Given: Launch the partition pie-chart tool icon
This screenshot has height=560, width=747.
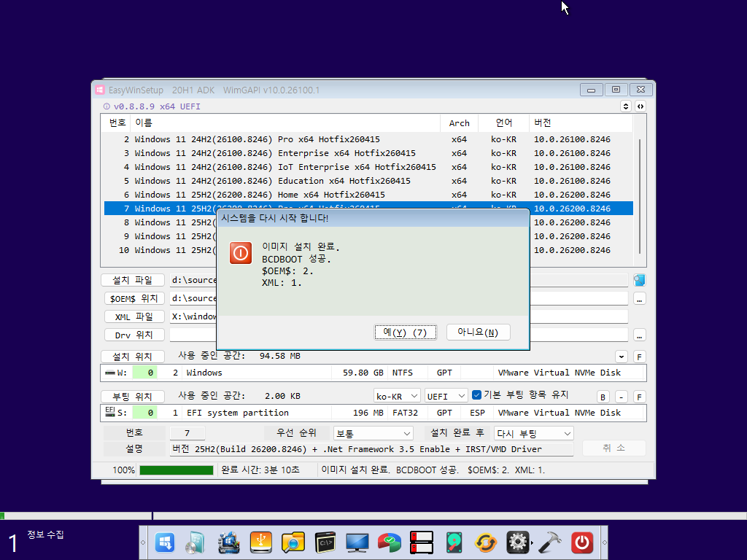Looking at the screenshot, I should pyautogui.click(x=390, y=542).
